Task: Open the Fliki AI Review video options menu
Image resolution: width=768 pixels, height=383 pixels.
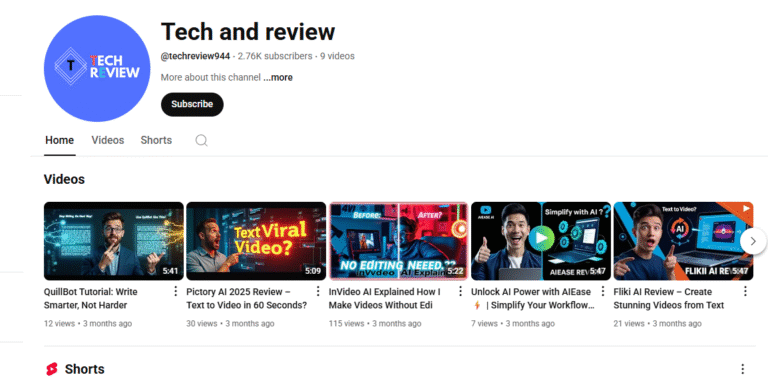Action: (x=745, y=292)
